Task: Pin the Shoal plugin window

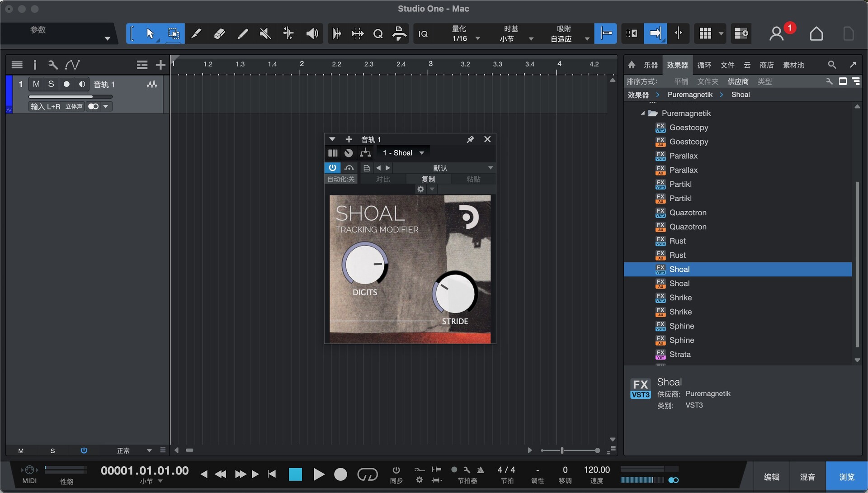Action: point(470,139)
